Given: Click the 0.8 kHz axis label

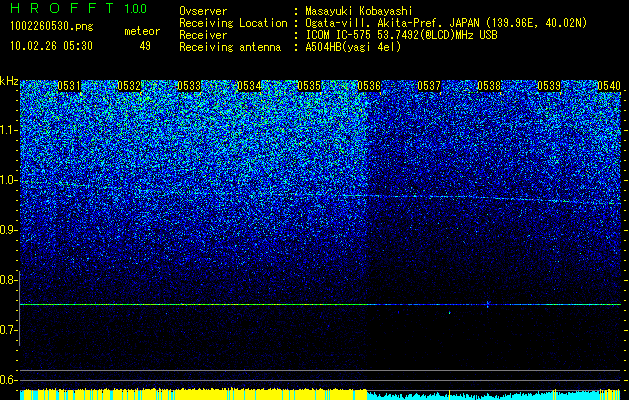Looking at the screenshot, I should 7,280.
